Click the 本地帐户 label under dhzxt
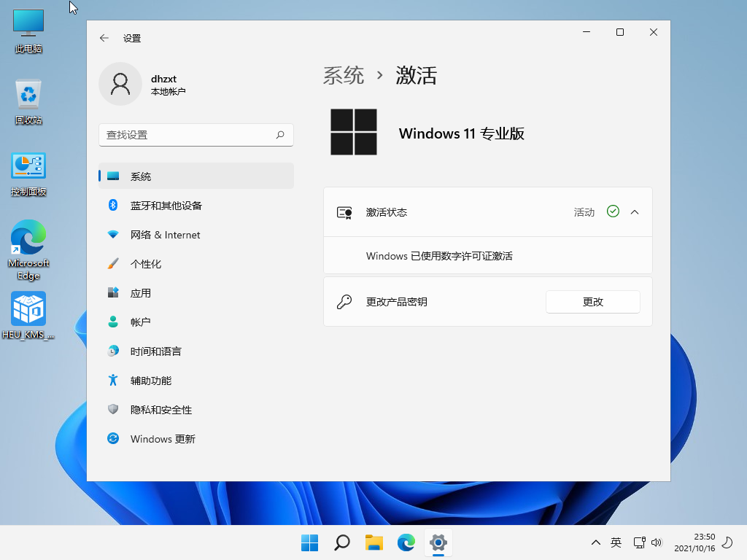The image size is (747, 560). tap(169, 91)
